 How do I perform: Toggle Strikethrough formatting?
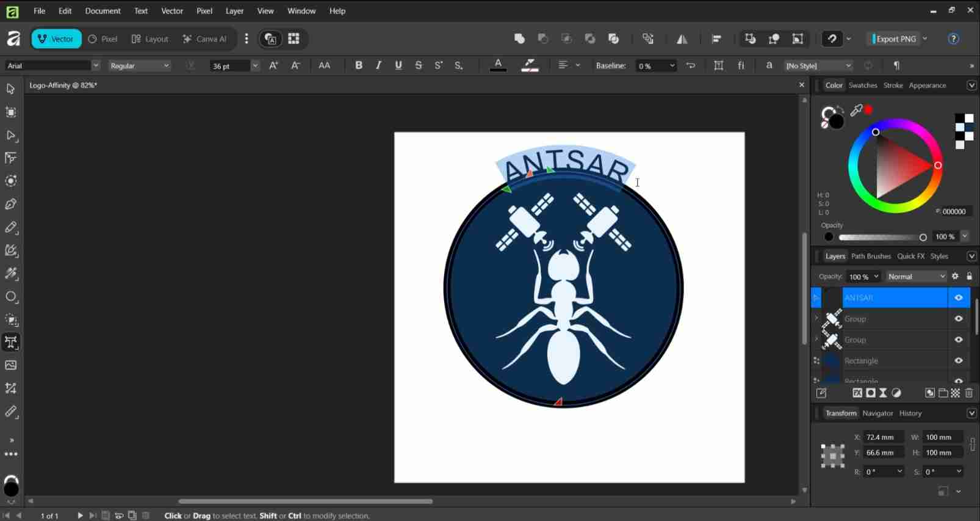click(419, 65)
